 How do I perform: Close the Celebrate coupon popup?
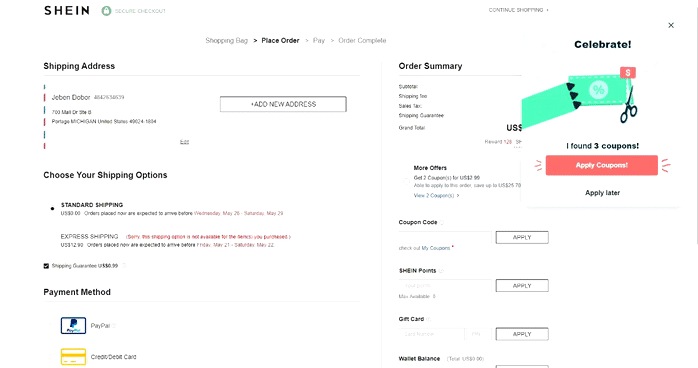click(671, 25)
